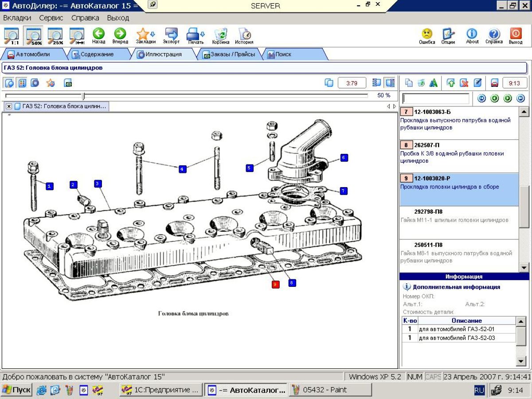
Task: Jump to last part with rightmost blue arrow
Action: (x=520, y=98)
